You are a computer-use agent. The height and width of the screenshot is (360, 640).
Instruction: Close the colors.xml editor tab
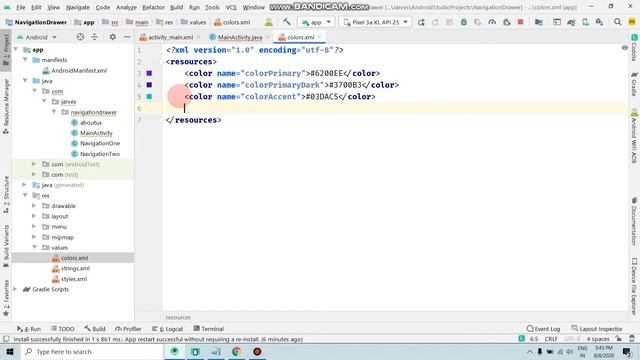(x=319, y=37)
